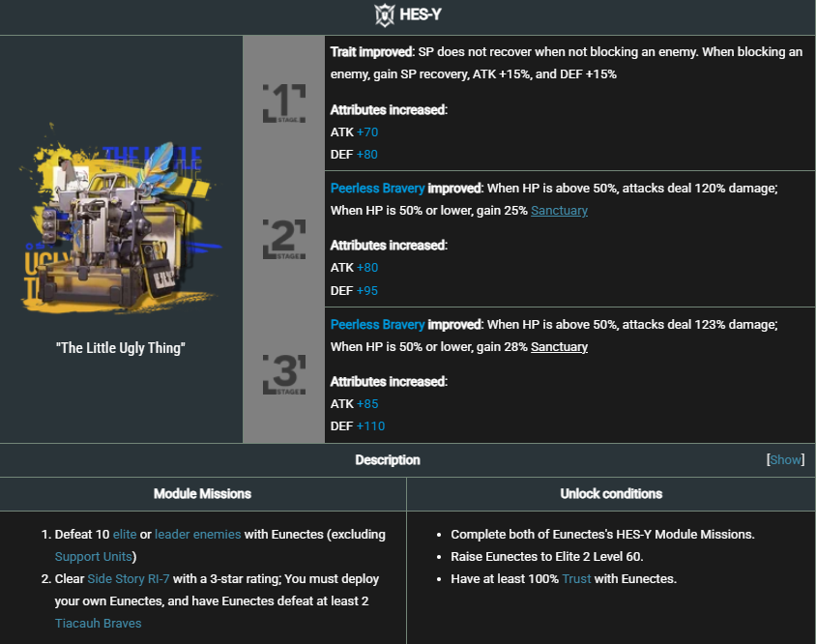Click the "Trait improved" label
This screenshot has width=816, height=644.
tap(371, 51)
